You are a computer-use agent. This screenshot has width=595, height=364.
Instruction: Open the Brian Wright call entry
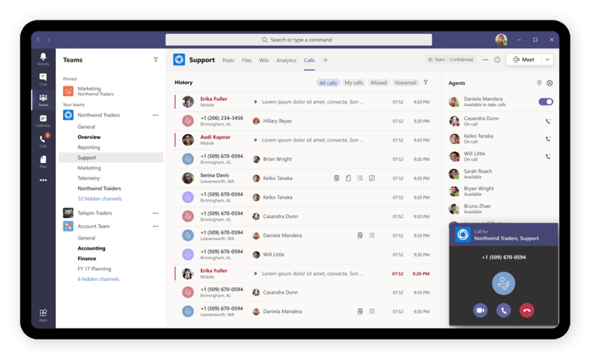click(x=303, y=159)
